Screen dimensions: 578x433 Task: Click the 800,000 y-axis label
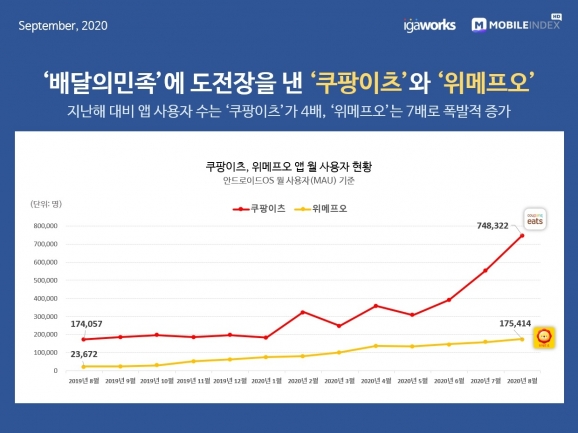(x=46, y=226)
